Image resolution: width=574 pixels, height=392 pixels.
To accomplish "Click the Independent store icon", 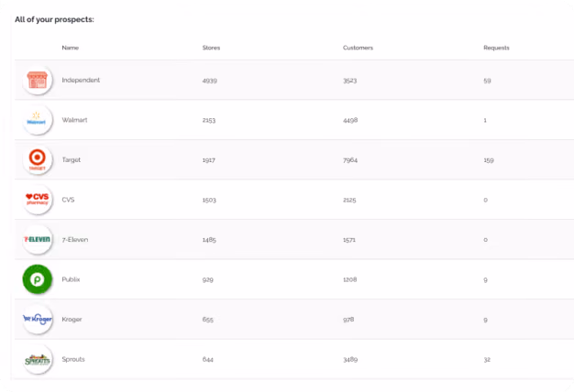I will [38, 80].
